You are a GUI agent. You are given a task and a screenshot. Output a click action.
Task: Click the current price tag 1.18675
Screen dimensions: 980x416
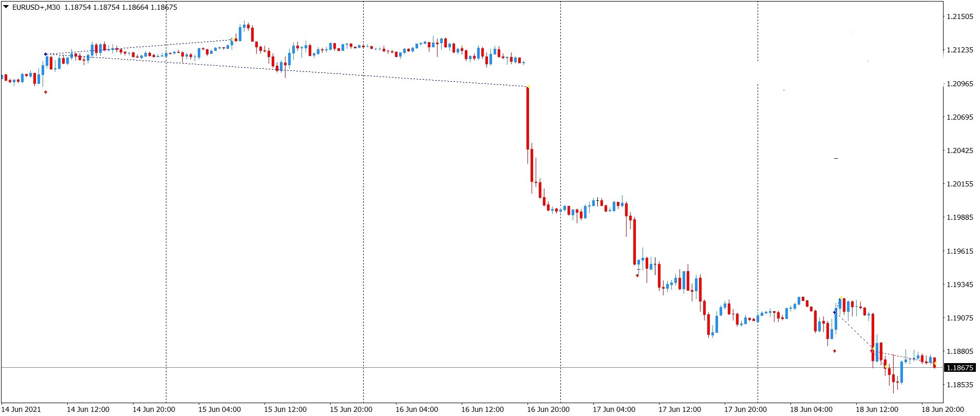coord(959,368)
